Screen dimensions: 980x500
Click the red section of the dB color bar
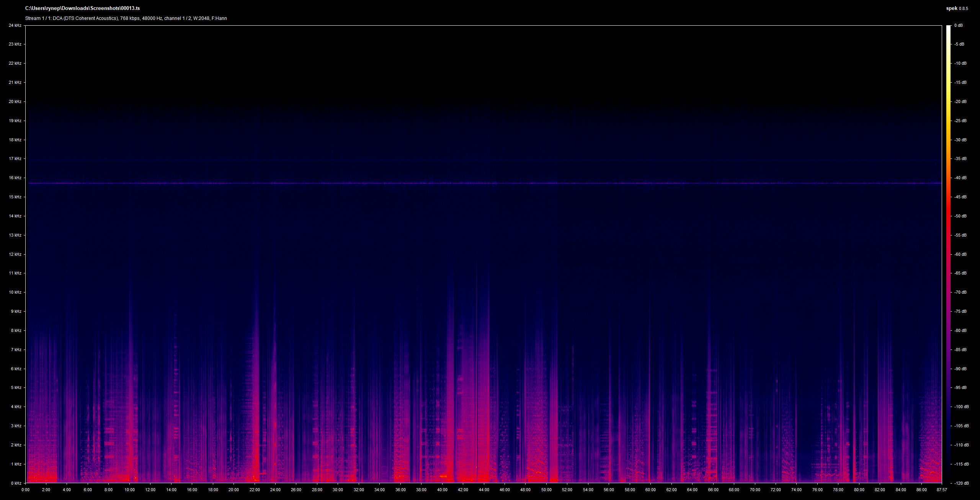948,214
